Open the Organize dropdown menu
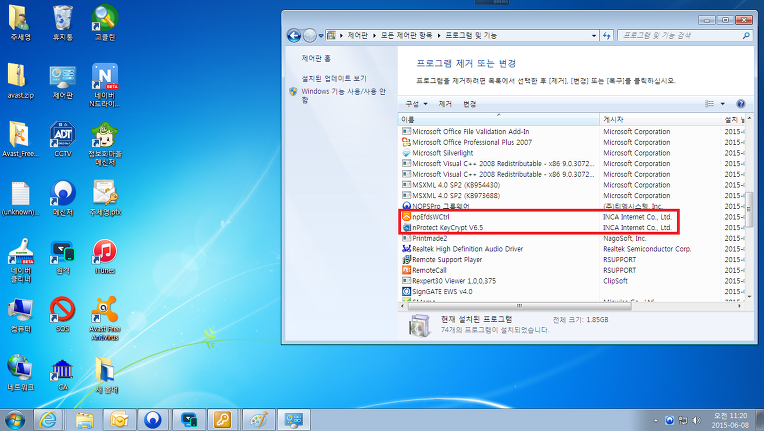The height and width of the screenshot is (431, 764). (417, 104)
